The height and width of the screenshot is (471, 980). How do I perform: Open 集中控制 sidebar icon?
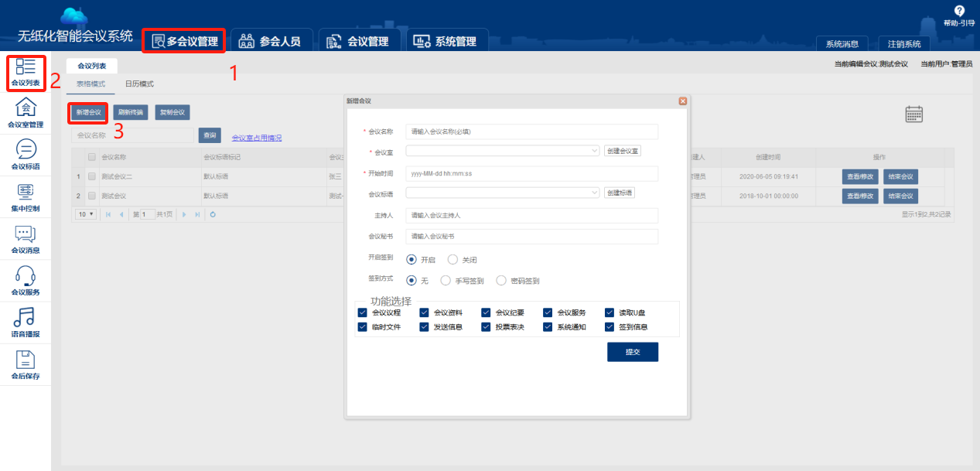26,191
